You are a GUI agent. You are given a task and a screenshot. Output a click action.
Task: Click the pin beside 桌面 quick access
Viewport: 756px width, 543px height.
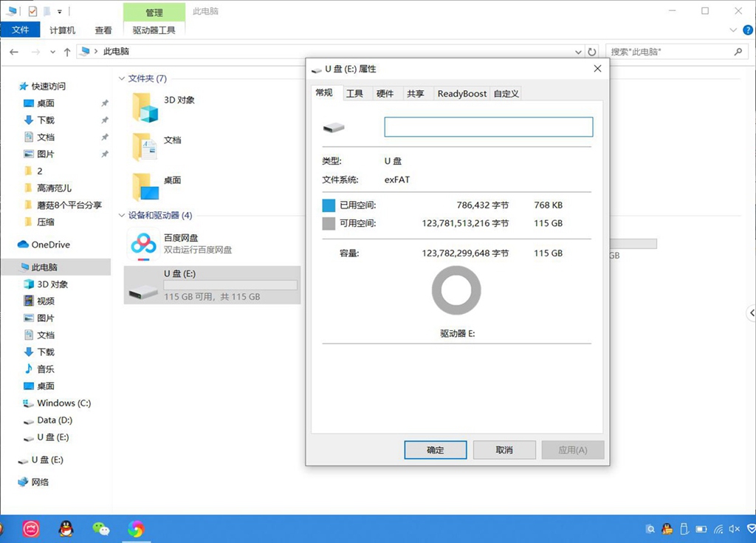105,103
